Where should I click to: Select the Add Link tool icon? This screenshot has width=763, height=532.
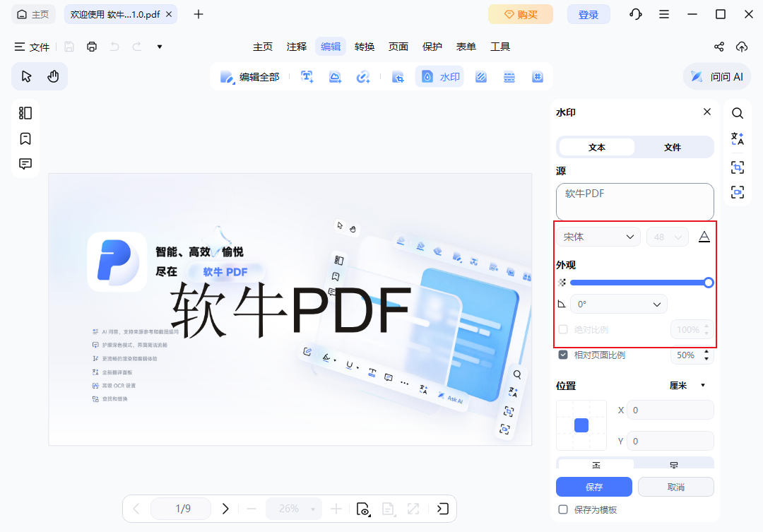click(x=363, y=77)
